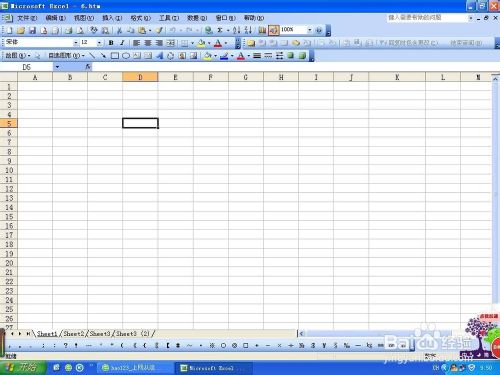Open the Edit (编辑) menu
Screen dimensions: 500x375
pos(55,18)
